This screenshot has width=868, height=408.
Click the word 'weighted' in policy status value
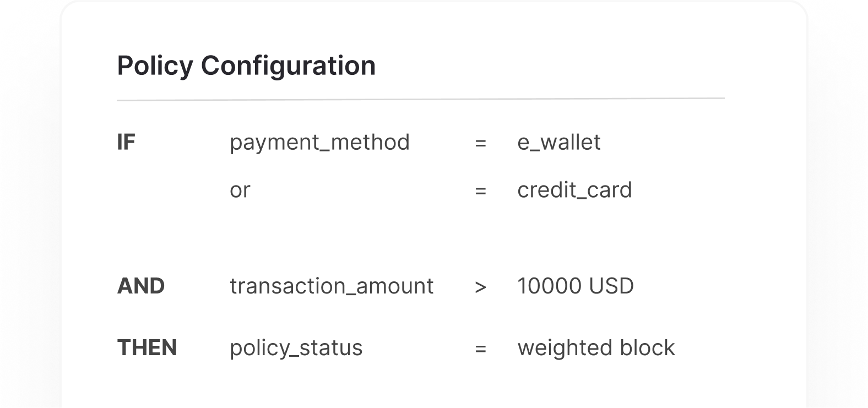point(565,348)
